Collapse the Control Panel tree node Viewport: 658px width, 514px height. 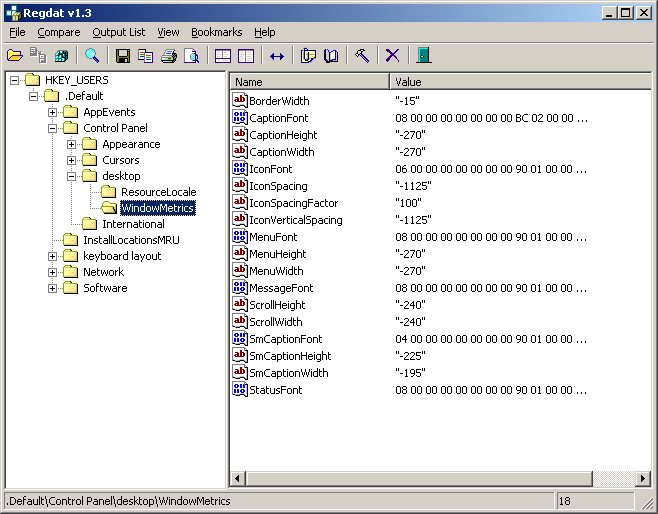[x=52, y=128]
